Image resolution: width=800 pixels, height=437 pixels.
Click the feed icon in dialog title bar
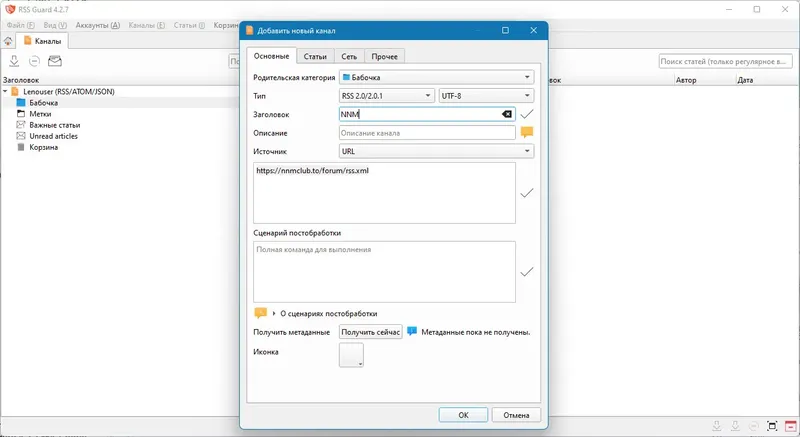click(x=249, y=31)
